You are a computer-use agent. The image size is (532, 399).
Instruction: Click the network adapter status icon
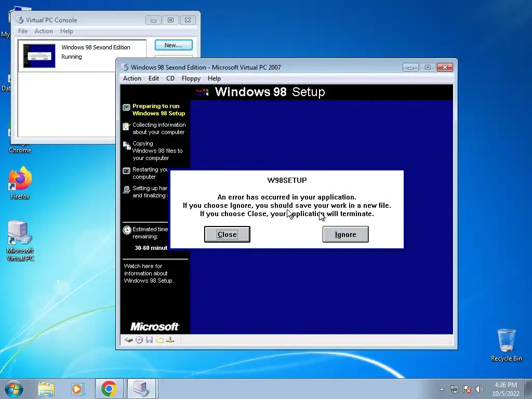click(170, 340)
